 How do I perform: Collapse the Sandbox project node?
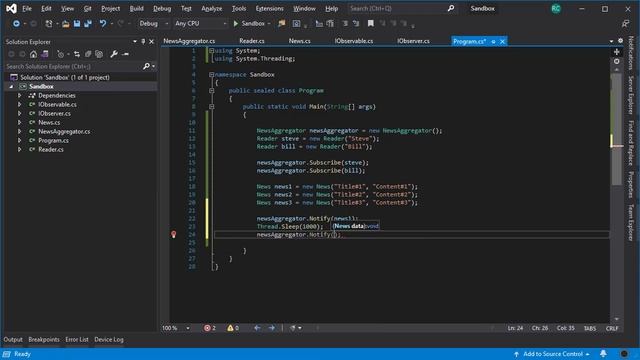pyautogui.click(x=11, y=87)
